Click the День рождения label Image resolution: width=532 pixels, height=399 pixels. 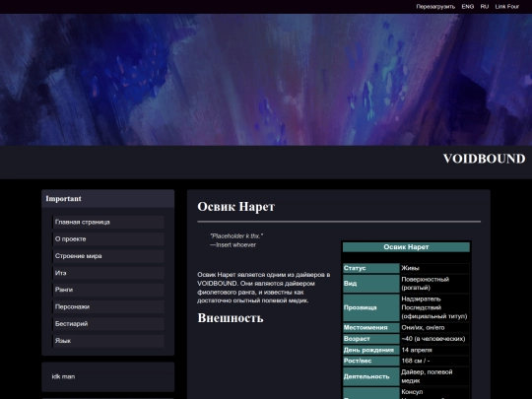(371, 350)
